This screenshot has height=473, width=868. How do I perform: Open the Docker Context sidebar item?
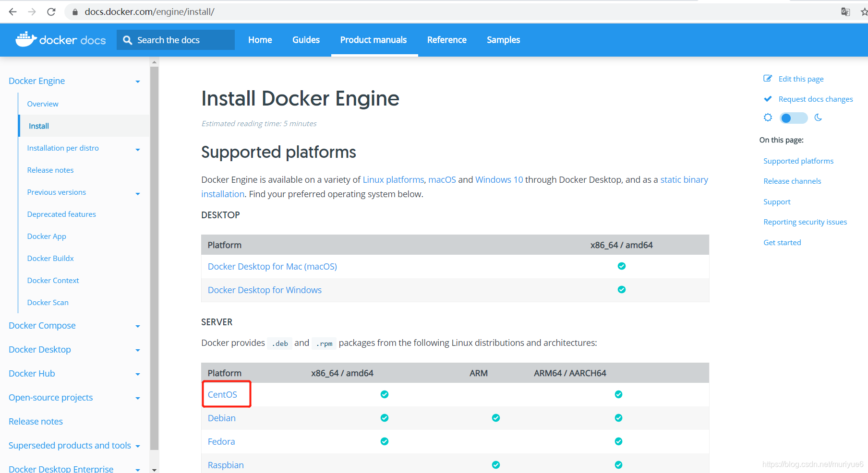(x=53, y=280)
